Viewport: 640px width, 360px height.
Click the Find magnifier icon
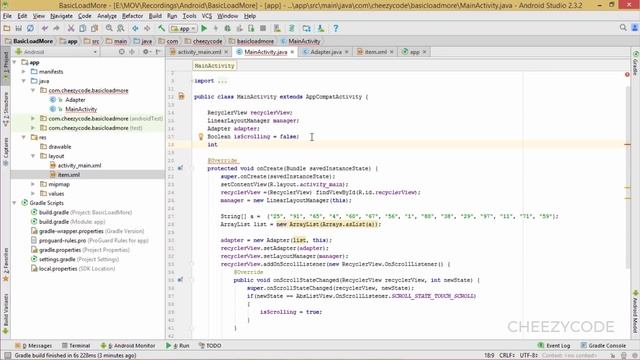coord(109,28)
